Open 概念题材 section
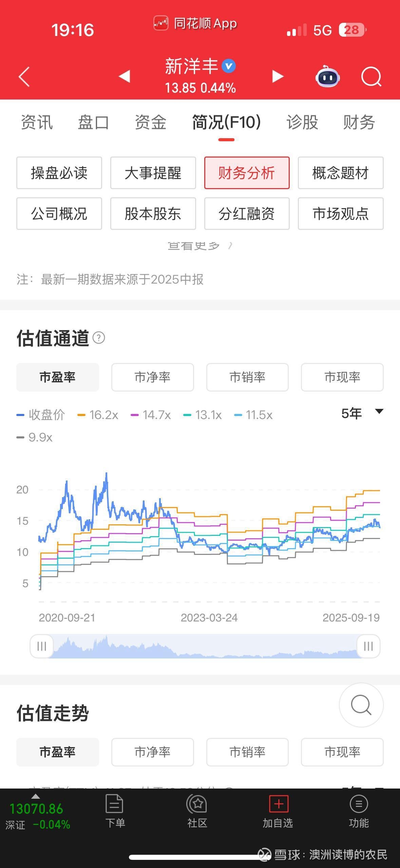Screen dimensions: 400x868 tap(341, 173)
